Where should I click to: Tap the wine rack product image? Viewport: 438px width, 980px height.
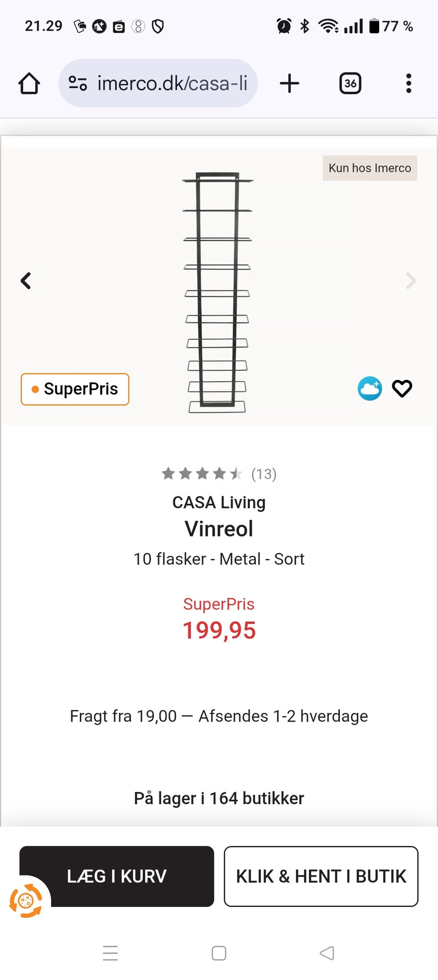pyautogui.click(x=218, y=292)
